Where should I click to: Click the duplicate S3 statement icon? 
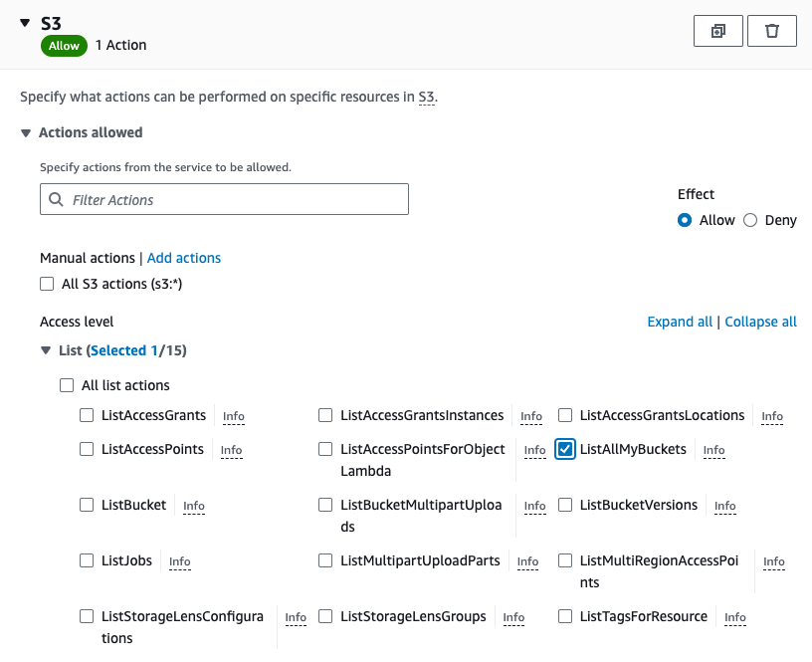[x=717, y=31]
